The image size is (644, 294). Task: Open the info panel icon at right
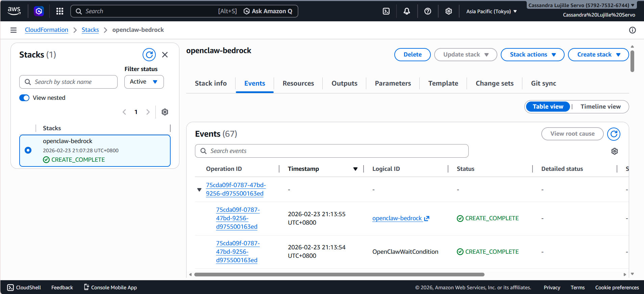(x=633, y=30)
